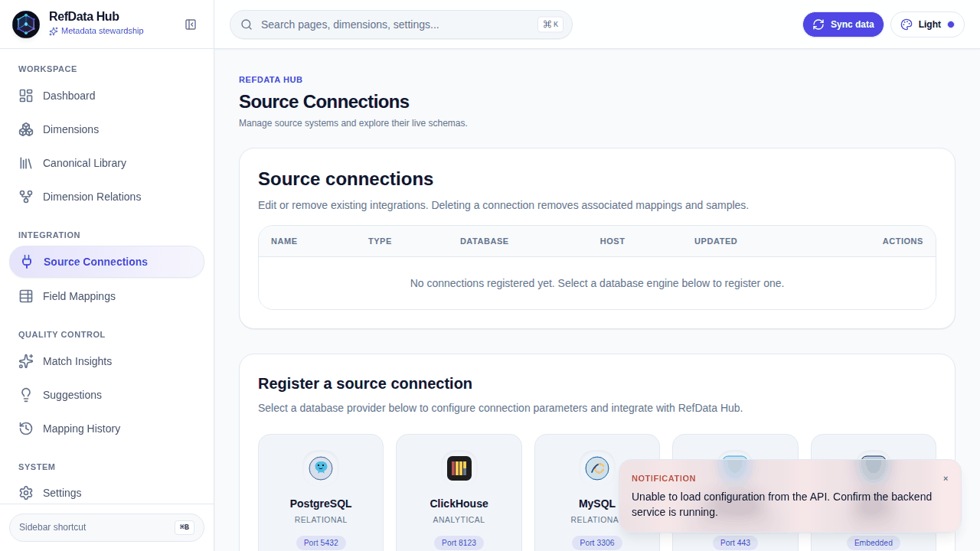The width and height of the screenshot is (980, 551).
Task: Click the Sidebar shortcut button
Action: pyautogui.click(x=106, y=527)
